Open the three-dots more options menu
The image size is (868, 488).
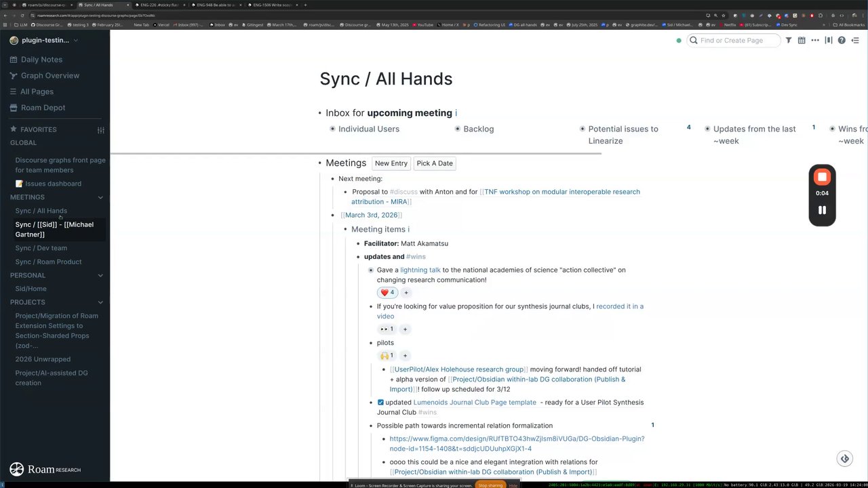point(815,41)
